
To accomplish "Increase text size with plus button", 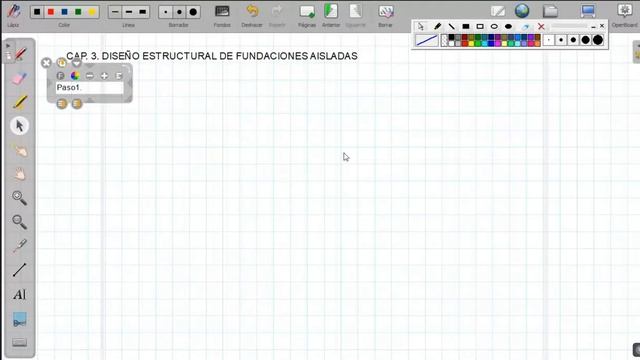I will tap(104, 76).
